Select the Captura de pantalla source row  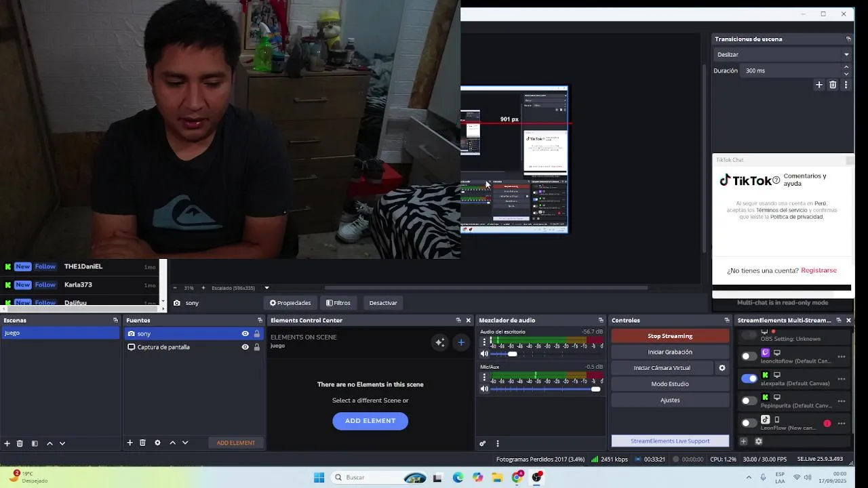[x=193, y=347]
